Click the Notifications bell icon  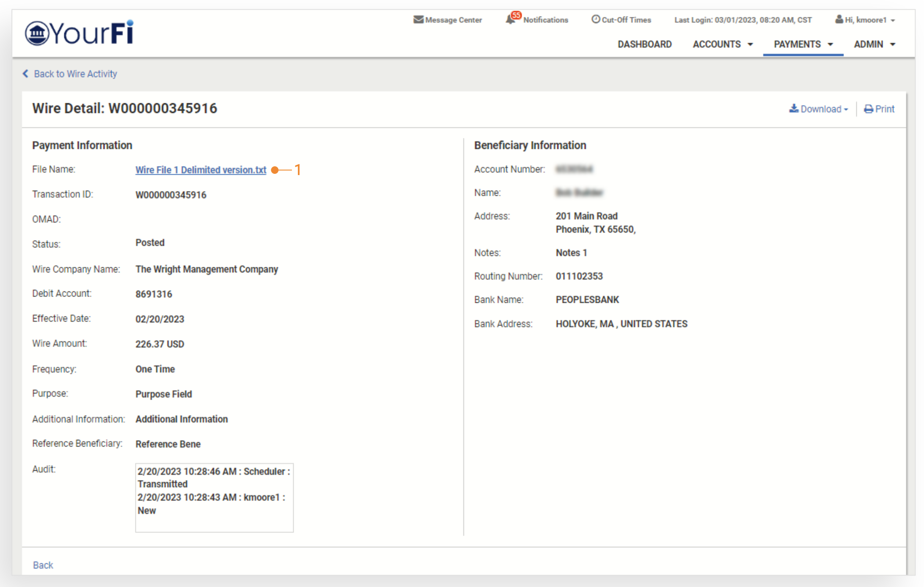510,19
